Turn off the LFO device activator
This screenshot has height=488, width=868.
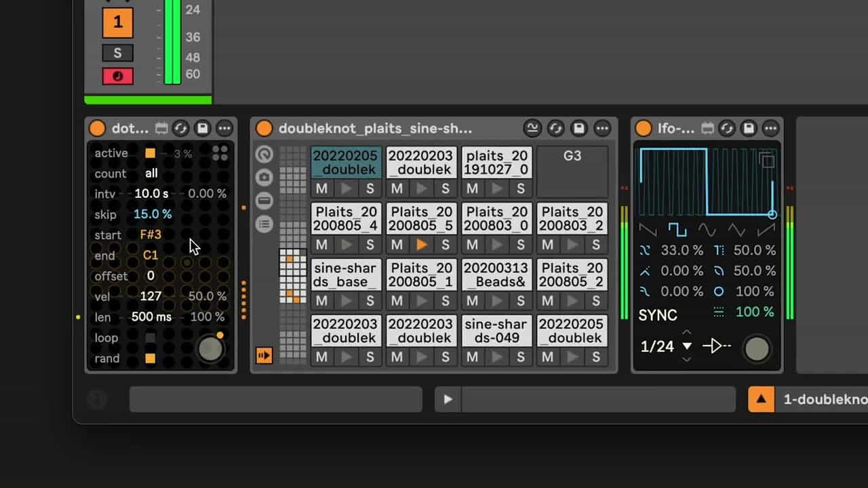click(x=644, y=129)
